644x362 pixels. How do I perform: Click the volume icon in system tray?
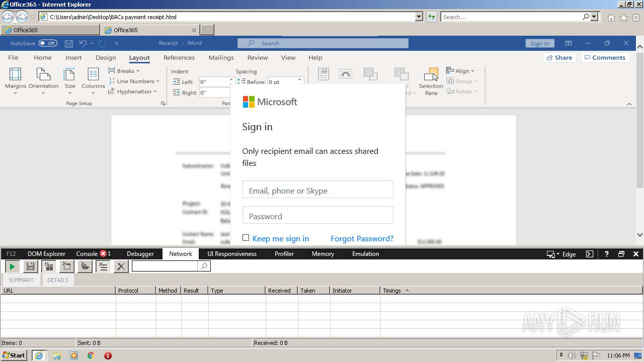point(572,355)
